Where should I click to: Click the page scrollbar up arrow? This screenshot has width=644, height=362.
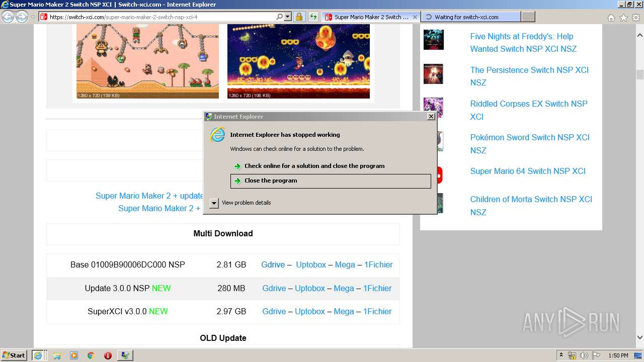[x=639, y=36]
